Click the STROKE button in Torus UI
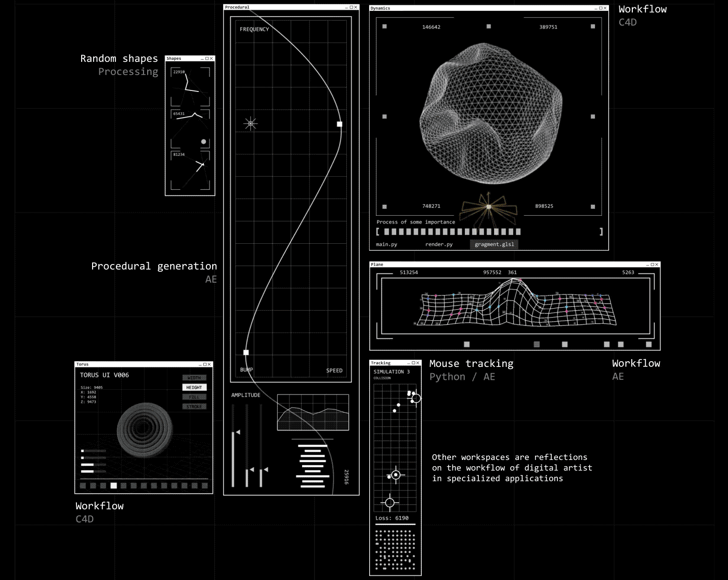This screenshot has width=728, height=580. coord(194,406)
